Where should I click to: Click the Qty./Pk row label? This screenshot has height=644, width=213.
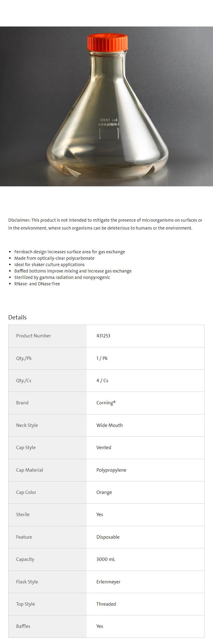(24, 358)
